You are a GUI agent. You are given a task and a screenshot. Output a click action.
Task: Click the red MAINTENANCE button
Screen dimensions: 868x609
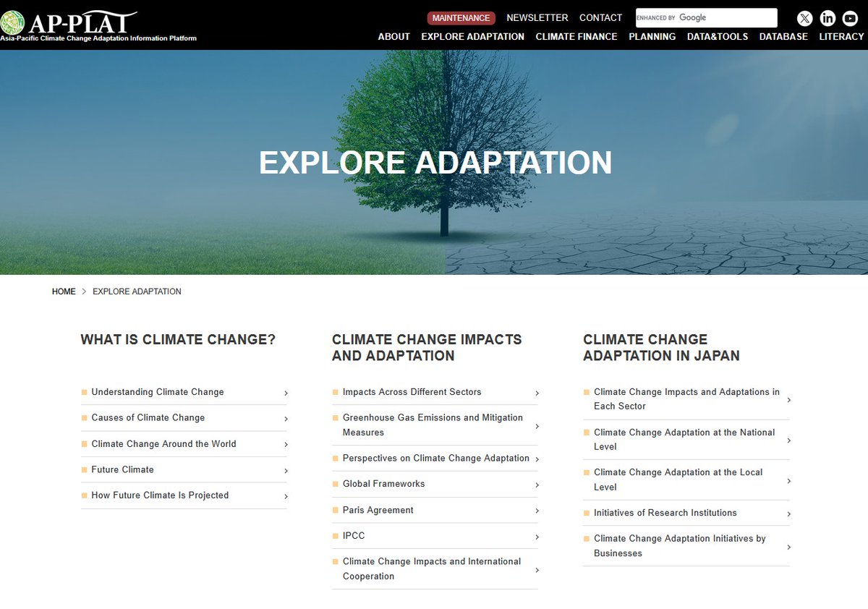coord(461,18)
